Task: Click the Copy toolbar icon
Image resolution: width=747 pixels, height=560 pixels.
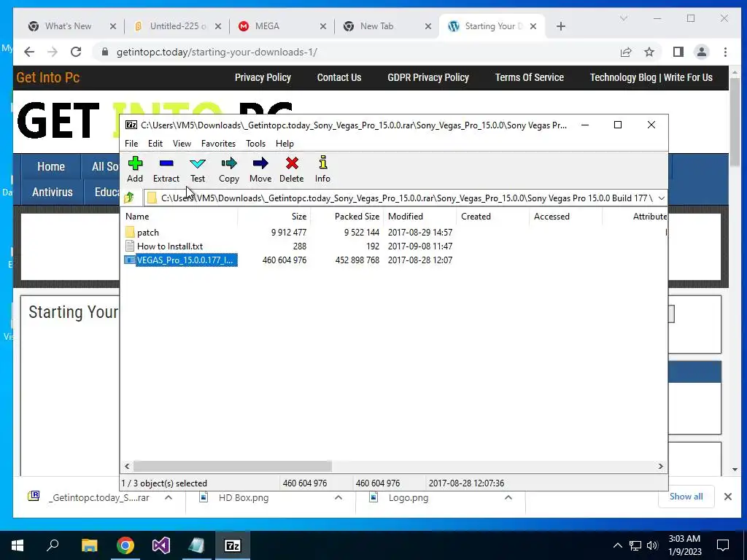Action: 228,169
